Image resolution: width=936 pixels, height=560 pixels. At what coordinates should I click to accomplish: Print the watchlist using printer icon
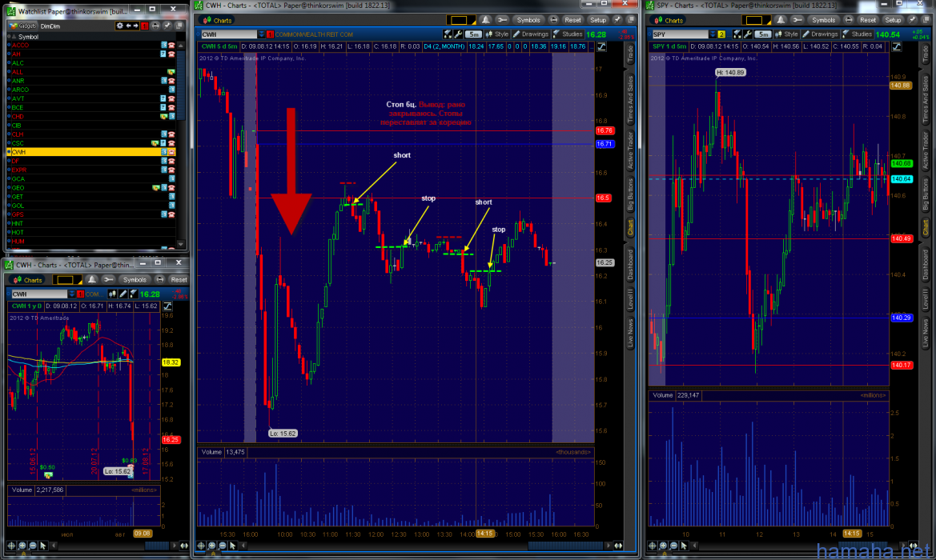coord(155,26)
